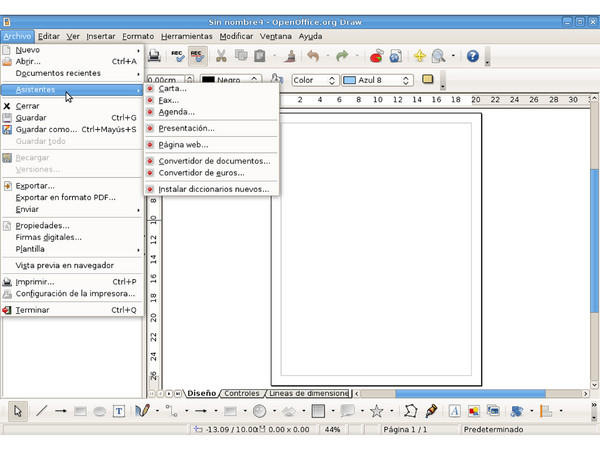The height and width of the screenshot is (450, 600).
Task: Open the Negro line color dropdown
Action: [x=231, y=80]
